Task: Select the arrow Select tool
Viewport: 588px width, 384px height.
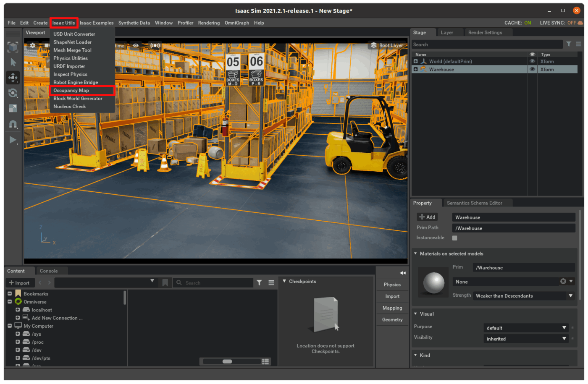Action: (x=13, y=62)
